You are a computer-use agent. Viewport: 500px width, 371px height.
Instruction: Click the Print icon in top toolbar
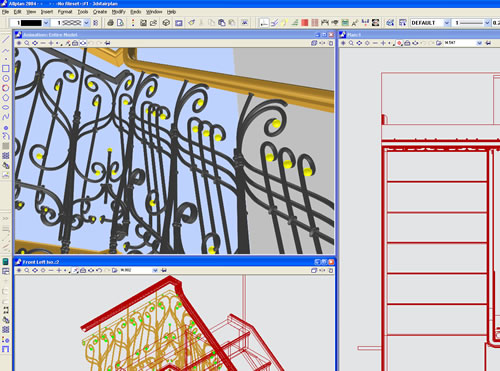(x=110, y=23)
